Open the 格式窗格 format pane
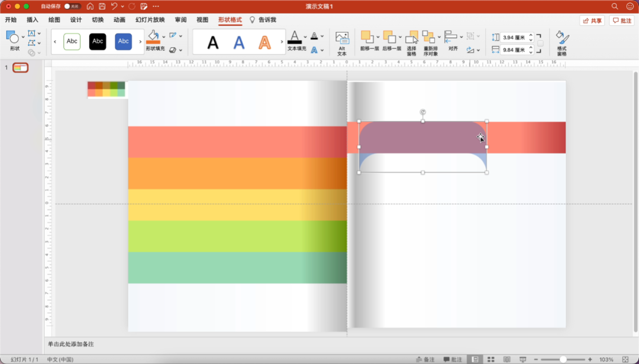 click(562, 43)
